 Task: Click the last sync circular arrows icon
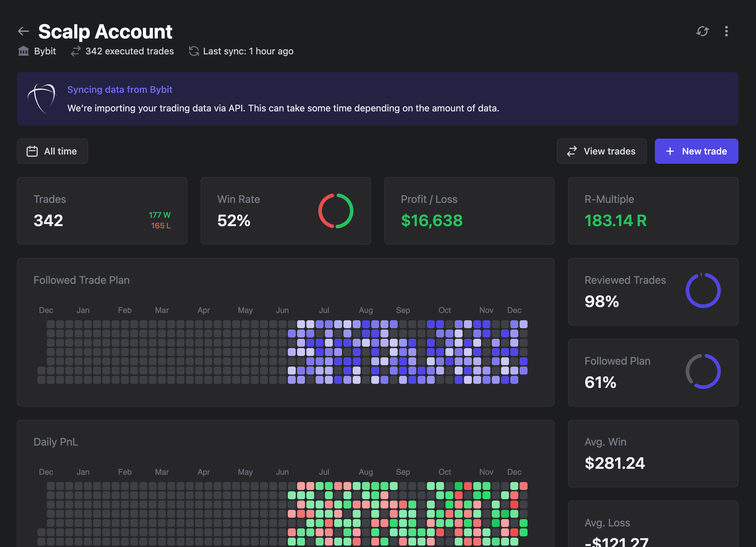194,51
